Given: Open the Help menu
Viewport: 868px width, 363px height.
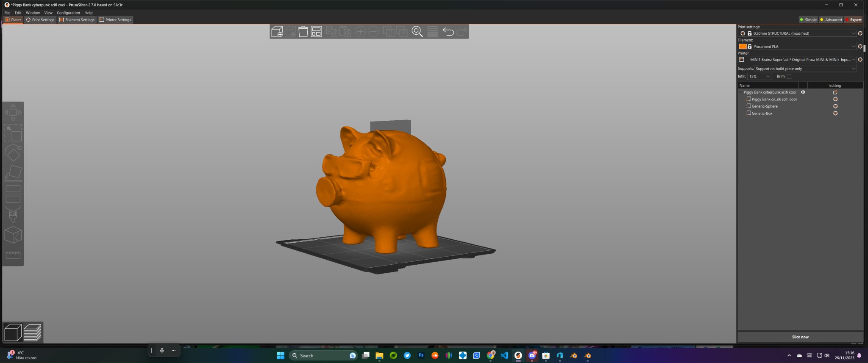Looking at the screenshot, I should pyautogui.click(x=88, y=13).
